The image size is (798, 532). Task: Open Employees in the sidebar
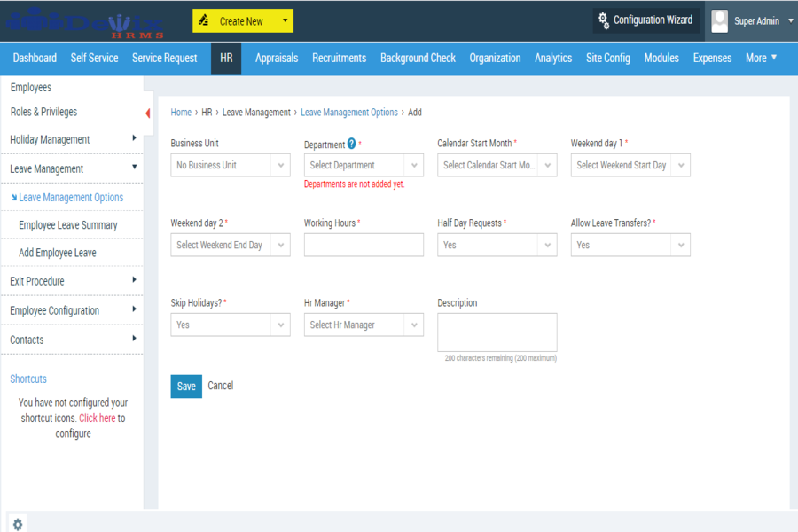coord(31,88)
